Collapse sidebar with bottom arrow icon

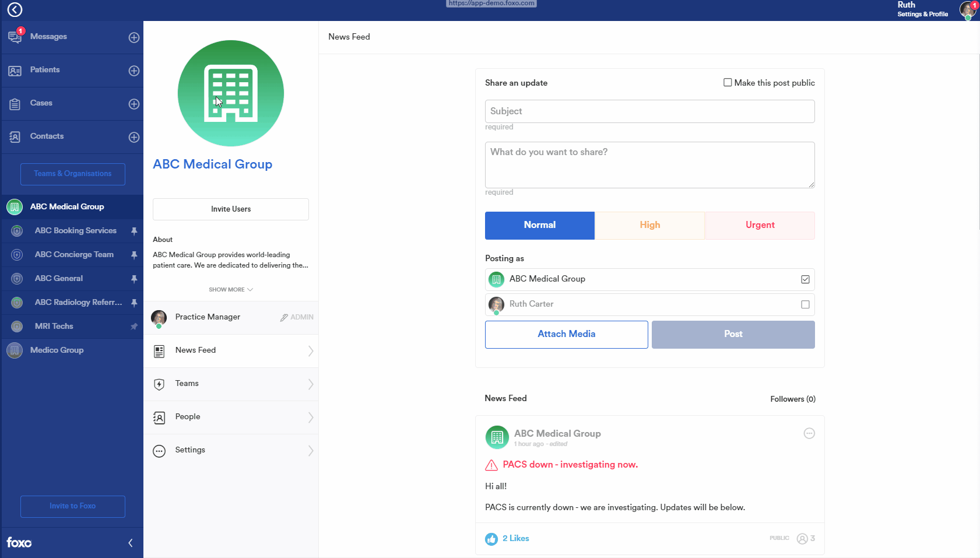click(131, 543)
